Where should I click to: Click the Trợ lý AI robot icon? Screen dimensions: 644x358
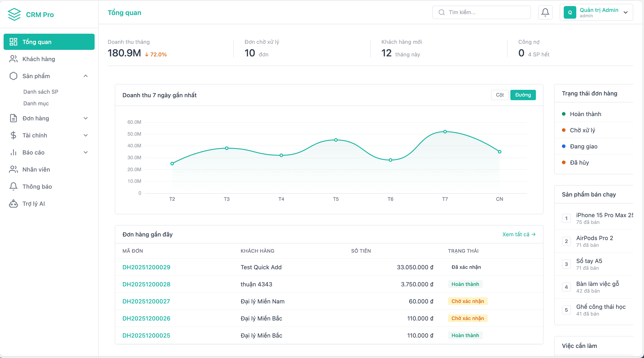[13, 203]
